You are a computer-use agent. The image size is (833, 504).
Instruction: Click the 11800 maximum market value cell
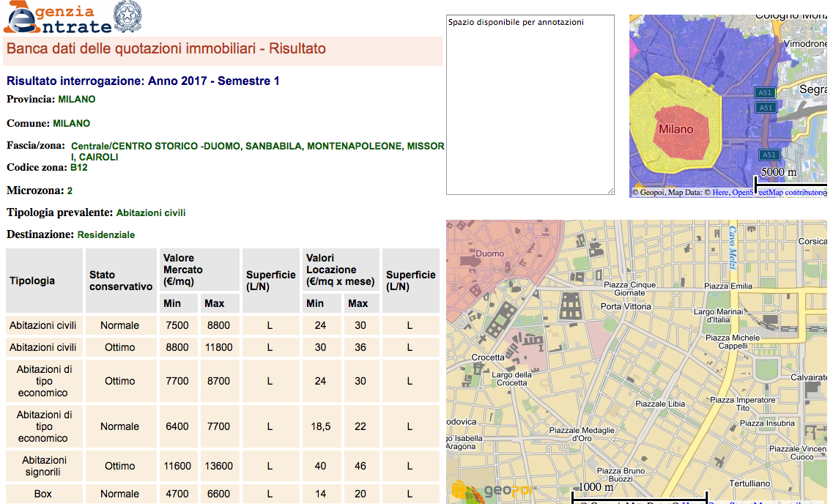(219, 347)
